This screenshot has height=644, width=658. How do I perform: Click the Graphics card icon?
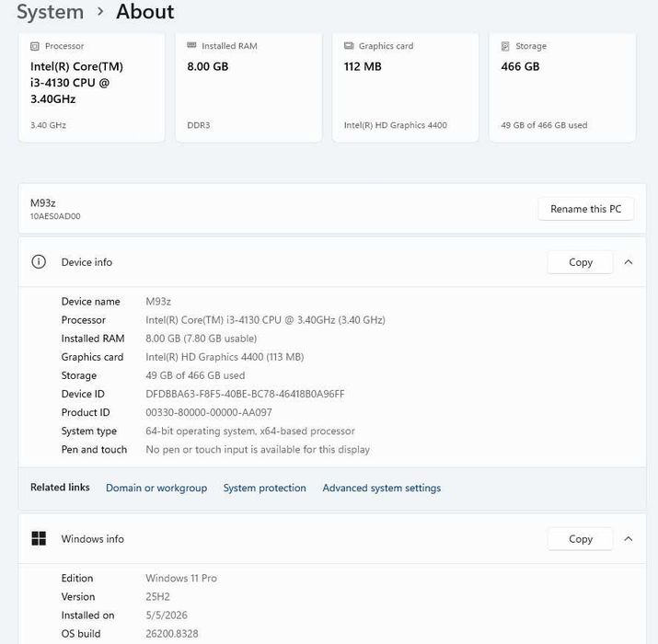coord(349,46)
